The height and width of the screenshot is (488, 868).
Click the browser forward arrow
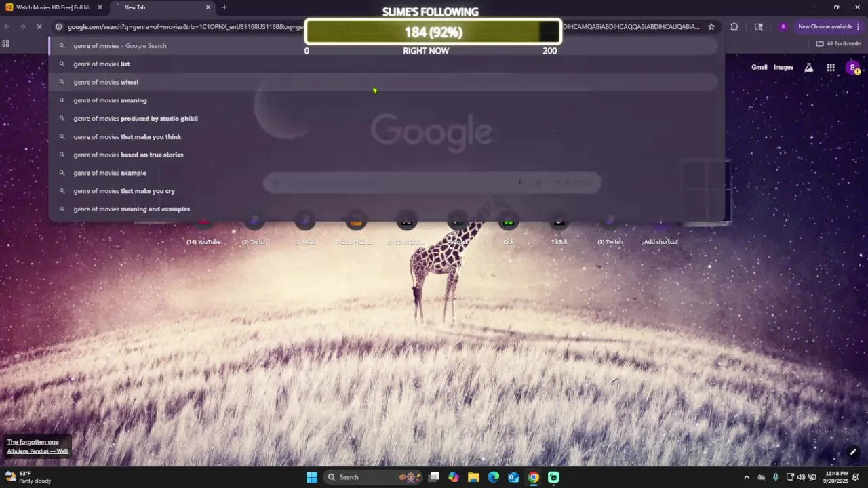coord(22,27)
